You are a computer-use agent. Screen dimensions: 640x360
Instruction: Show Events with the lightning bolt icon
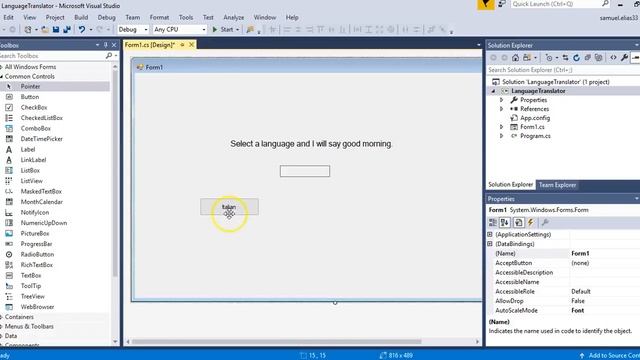[531, 222]
